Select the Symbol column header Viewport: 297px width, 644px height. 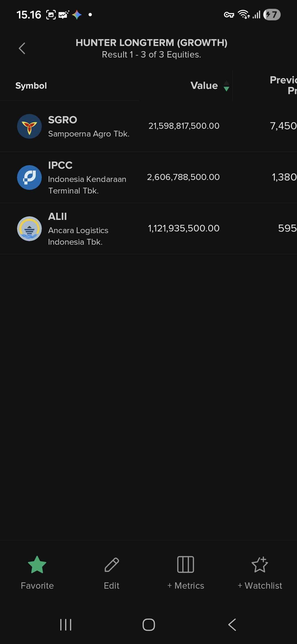[31, 86]
